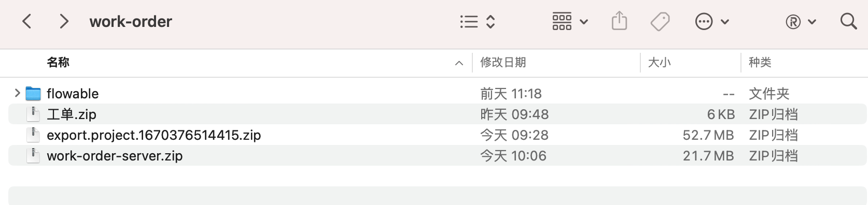Sort by the 修改日期 column header
Screen dimensions: 868x205
pyautogui.click(x=503, y=63)
